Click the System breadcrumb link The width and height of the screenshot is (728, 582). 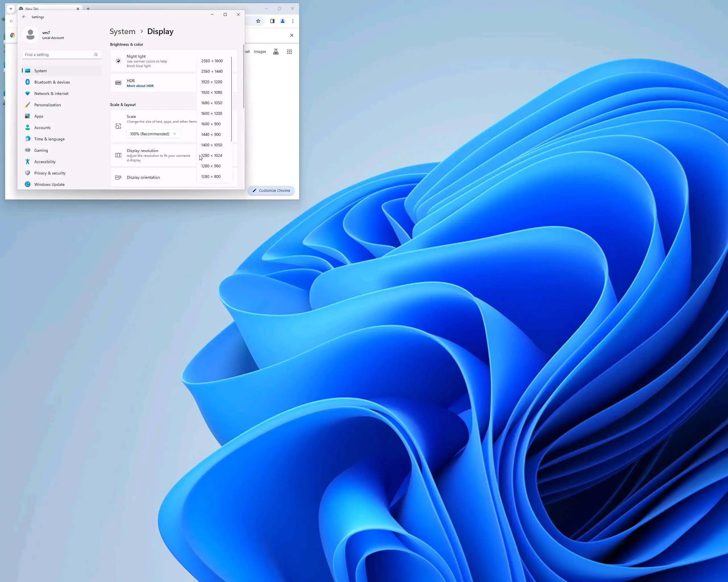coord(122,31)
